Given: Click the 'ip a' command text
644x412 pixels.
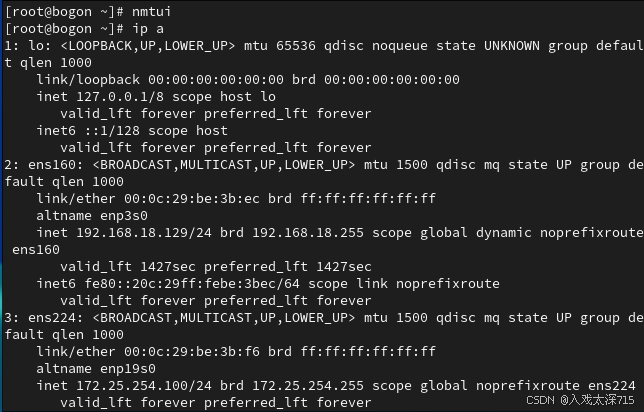Looking at the screenshot, I should [x=143, y=27].
